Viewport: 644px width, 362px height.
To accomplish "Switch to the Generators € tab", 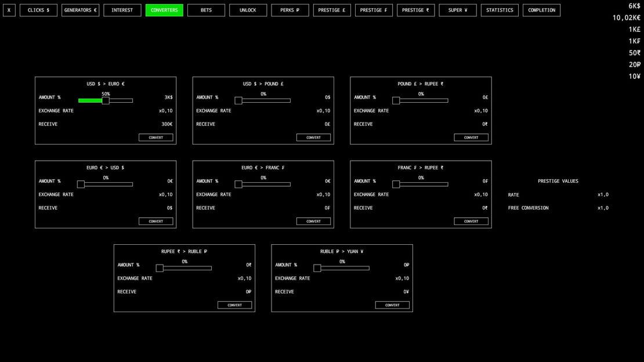I will pyautogui.click(x=81, y=10).
